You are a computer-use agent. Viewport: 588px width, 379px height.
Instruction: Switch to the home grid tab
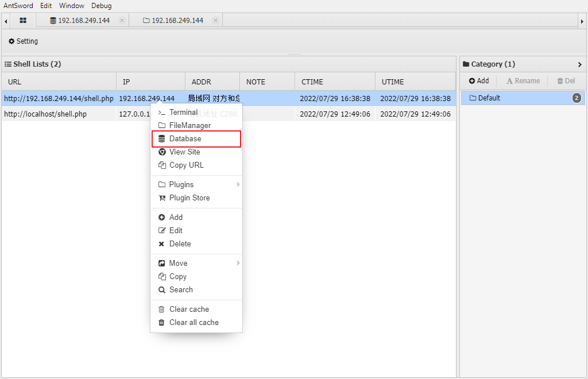(23, 20)
